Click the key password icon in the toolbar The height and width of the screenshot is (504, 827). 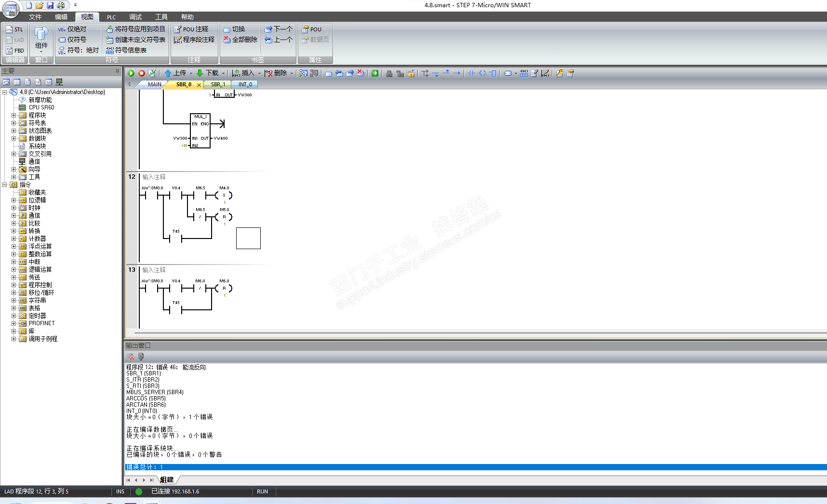560,73
